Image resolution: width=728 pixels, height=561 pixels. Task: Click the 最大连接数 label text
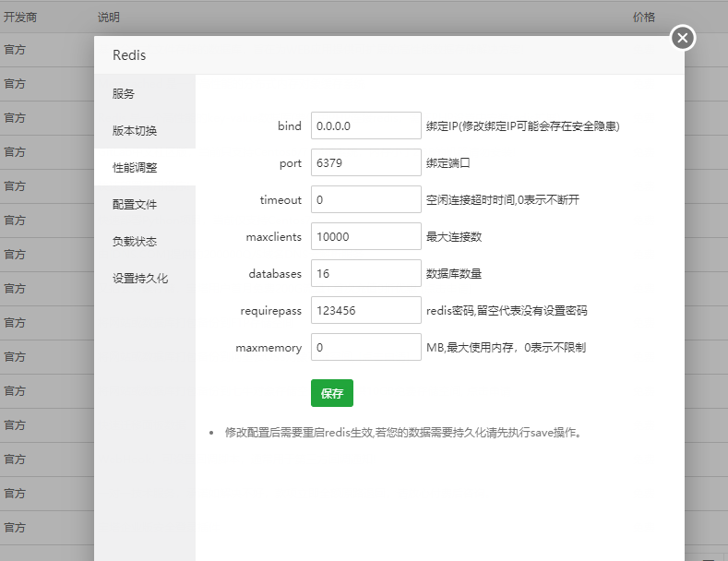(x=454, y=237)
